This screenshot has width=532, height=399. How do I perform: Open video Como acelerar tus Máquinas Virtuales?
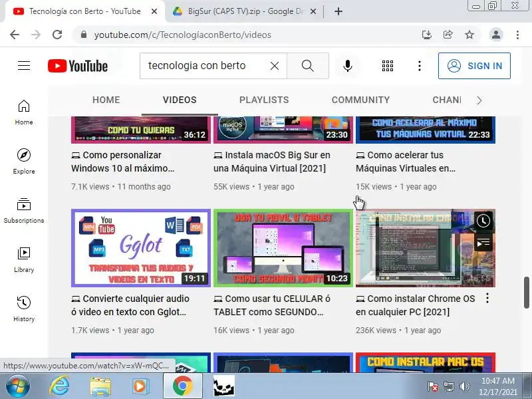[x=406, y=162]
